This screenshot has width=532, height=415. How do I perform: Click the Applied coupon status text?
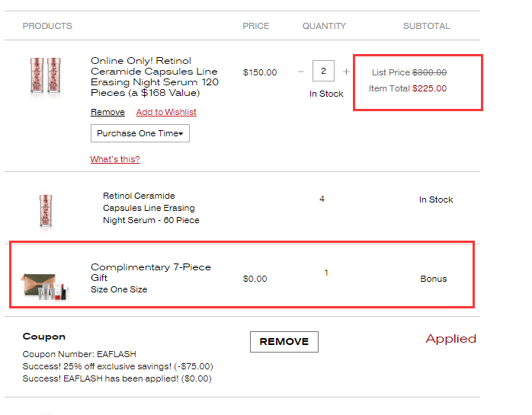click(451, 339)
